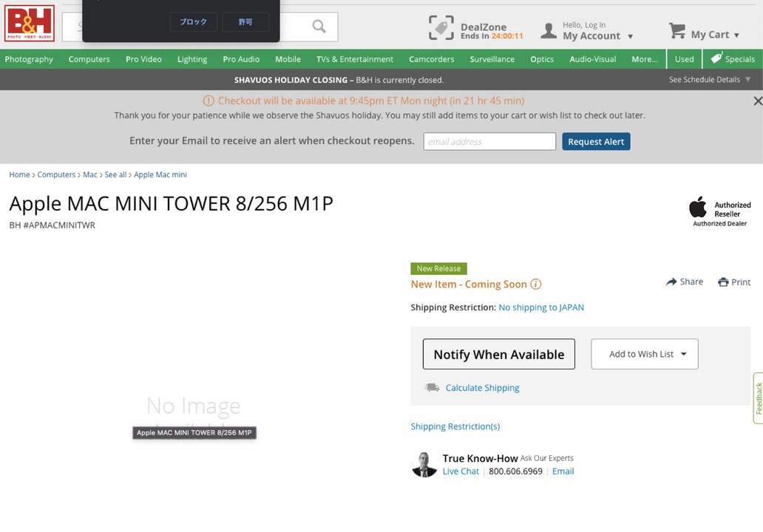
Task: Click the search magnifier icon
Action: (x=319, y=27)
